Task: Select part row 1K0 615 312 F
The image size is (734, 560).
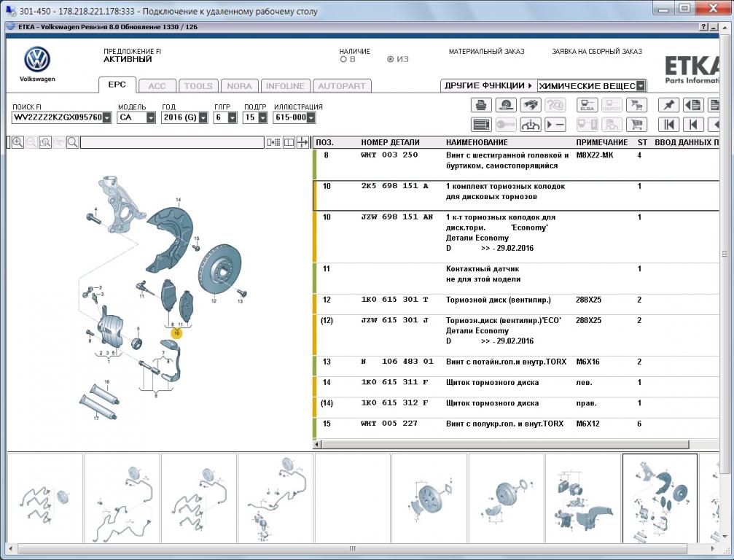Action: [516, 408]
